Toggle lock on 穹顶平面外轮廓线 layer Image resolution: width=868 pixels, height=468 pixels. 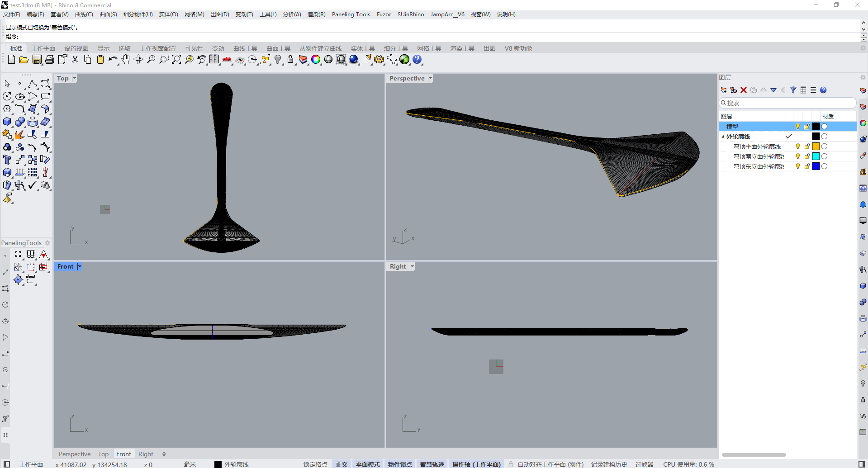click(807, 147)
